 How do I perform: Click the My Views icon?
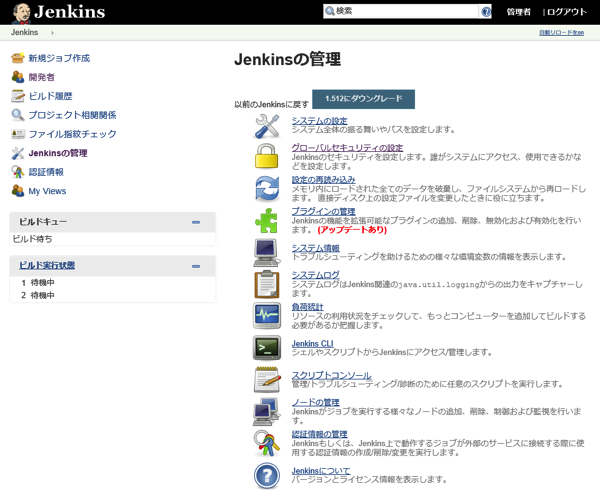pyautogui.click(x=18, y=191)
